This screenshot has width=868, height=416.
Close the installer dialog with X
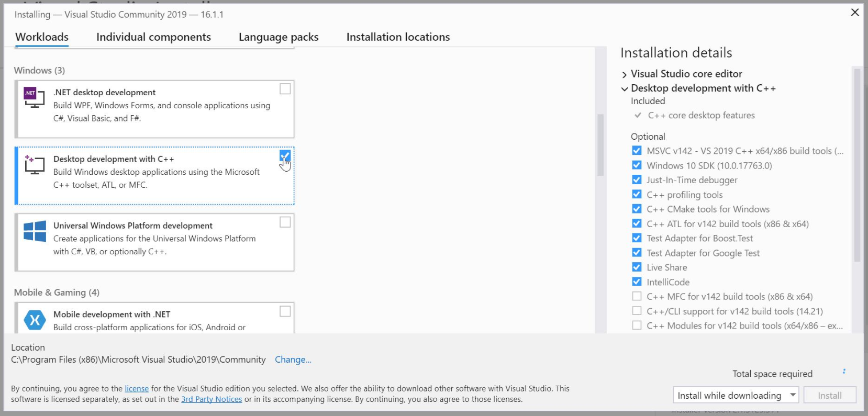coord(855,12)
